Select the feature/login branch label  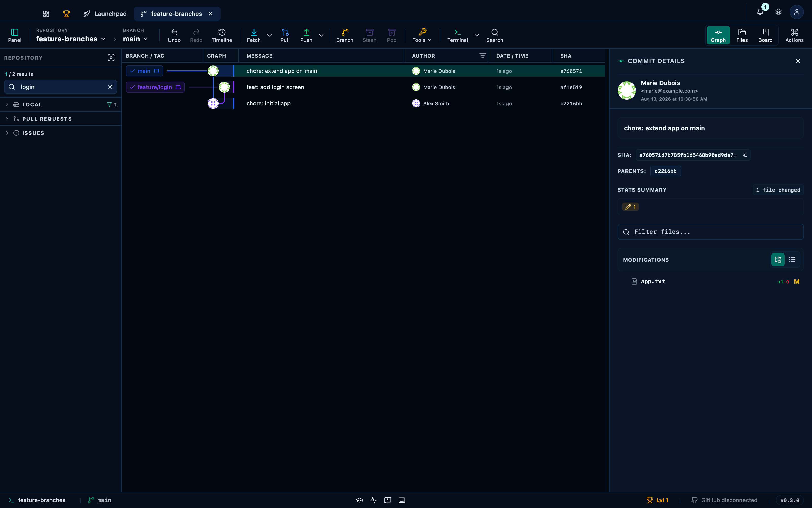tap(155, 87)
